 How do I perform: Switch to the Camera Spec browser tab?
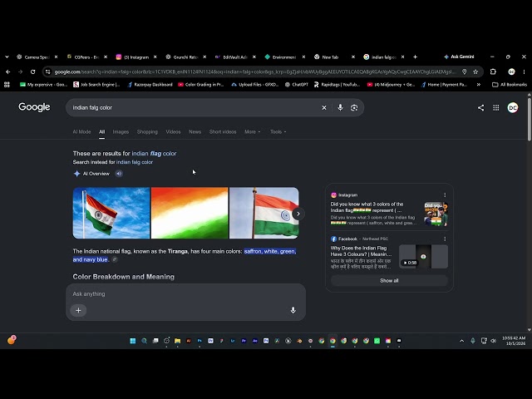coord(37,57)
